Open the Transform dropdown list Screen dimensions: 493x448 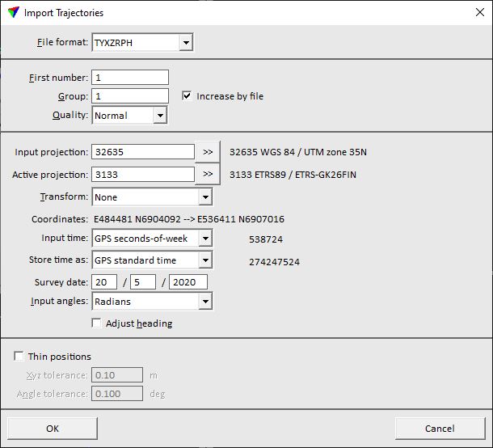click(205, 197)
